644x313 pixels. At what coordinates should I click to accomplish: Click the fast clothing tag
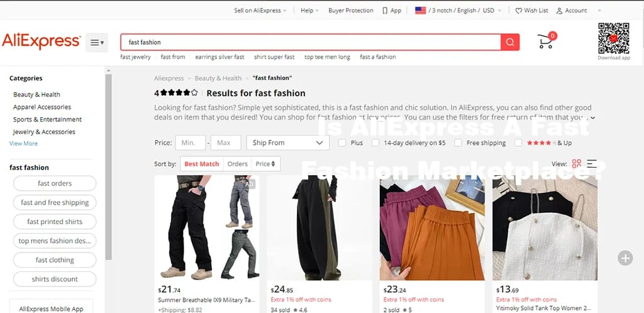click(55, 260)
